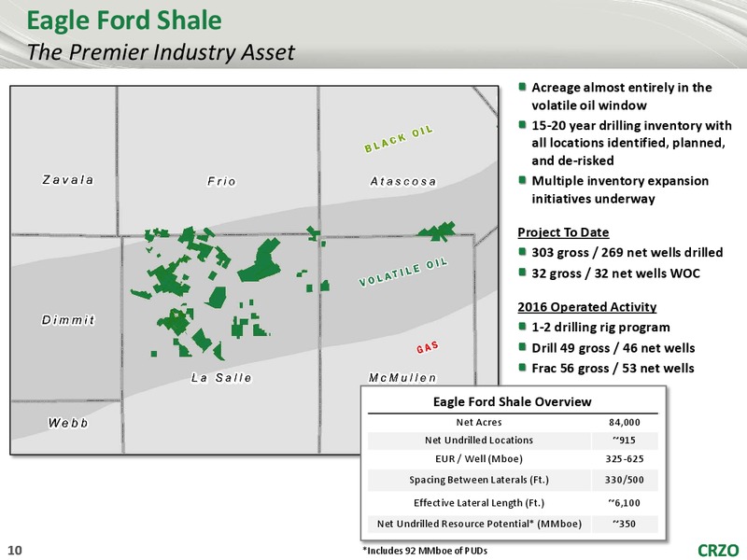Select the Atascosa county label on map
The height and width of the screenshot is (560, 747).
point(403,181)
